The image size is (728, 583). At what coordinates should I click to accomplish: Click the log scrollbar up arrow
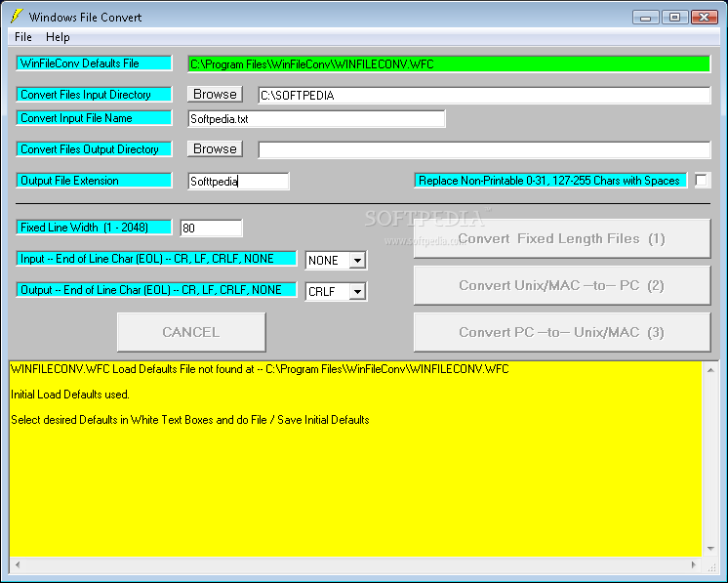(x=710, y=370)
